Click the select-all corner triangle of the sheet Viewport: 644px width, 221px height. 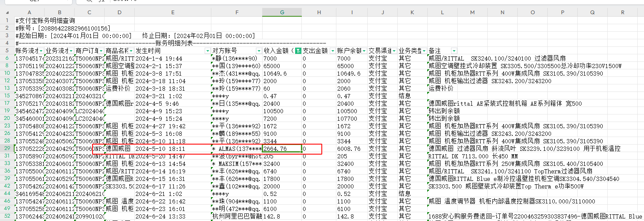(x=7, y=13)
